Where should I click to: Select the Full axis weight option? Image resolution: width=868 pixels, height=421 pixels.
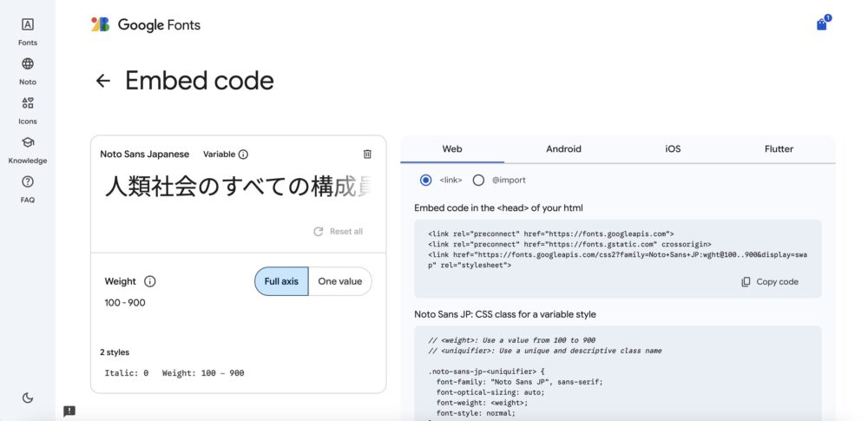(x=281, y=281)
